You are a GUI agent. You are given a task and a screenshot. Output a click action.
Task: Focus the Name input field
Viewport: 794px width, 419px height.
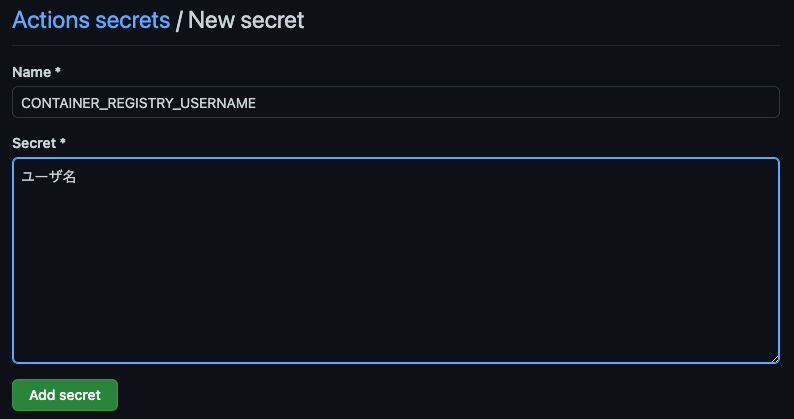(x=395, y=102)
